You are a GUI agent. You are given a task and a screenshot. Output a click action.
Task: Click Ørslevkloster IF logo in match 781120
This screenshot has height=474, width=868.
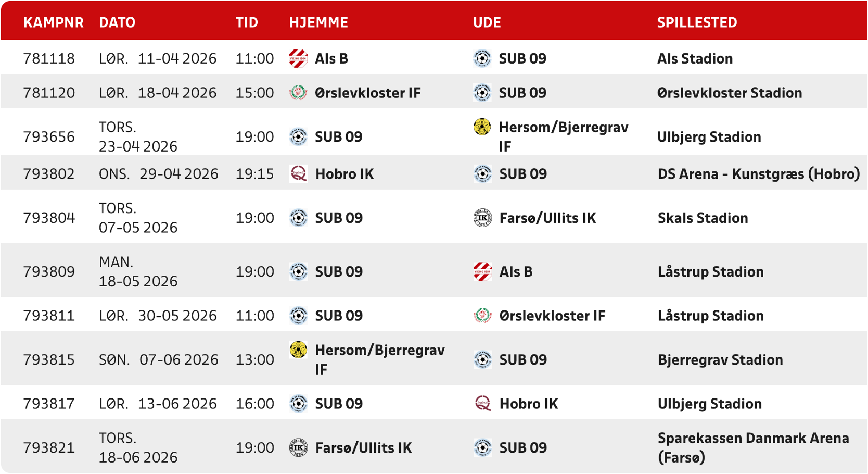(x=298, y=93)
